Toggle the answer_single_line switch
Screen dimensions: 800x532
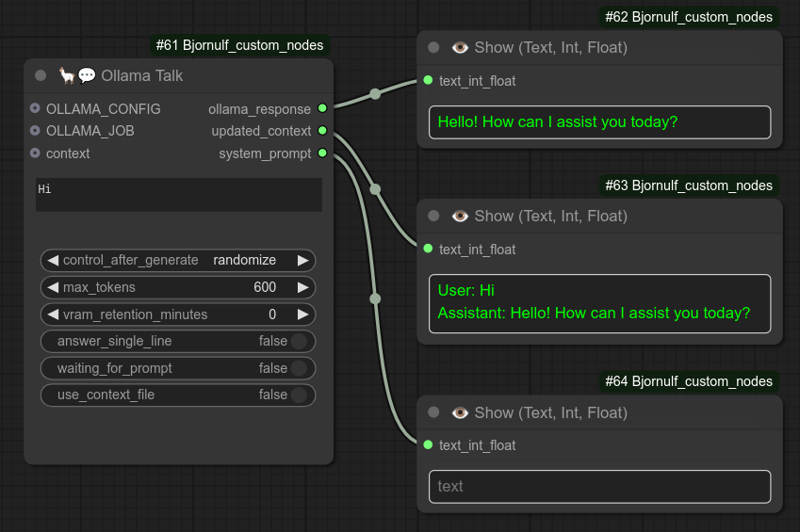(x=299, y=341)
